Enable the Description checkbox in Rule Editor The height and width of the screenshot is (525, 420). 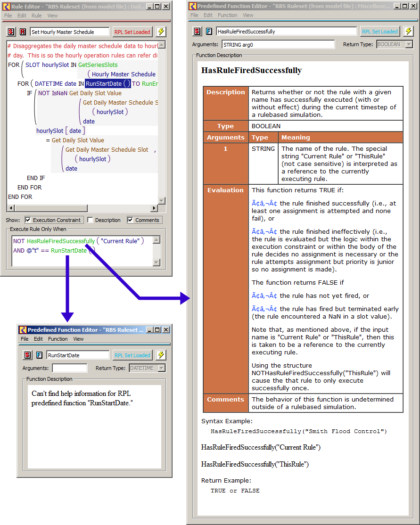point(90,220)
